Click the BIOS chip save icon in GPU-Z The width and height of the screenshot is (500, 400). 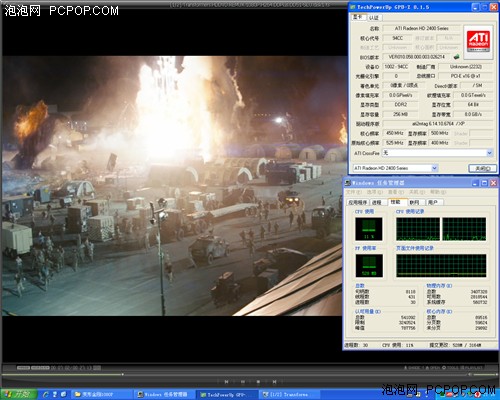coord(457,57)
